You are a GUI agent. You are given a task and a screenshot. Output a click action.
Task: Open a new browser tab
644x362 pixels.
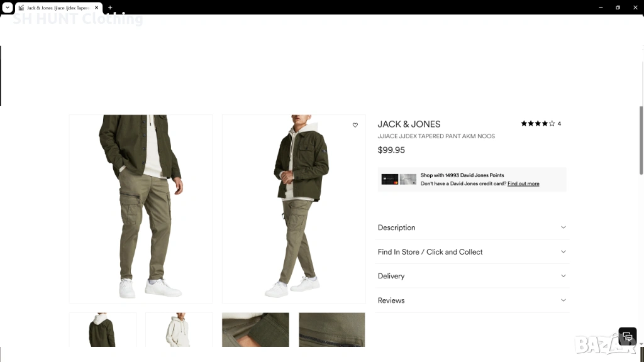110,8
